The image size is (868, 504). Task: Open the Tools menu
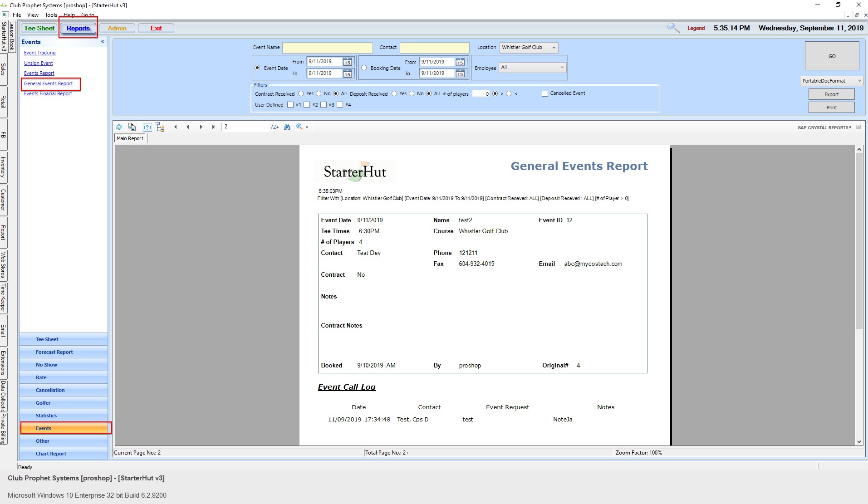click(51, 15)
